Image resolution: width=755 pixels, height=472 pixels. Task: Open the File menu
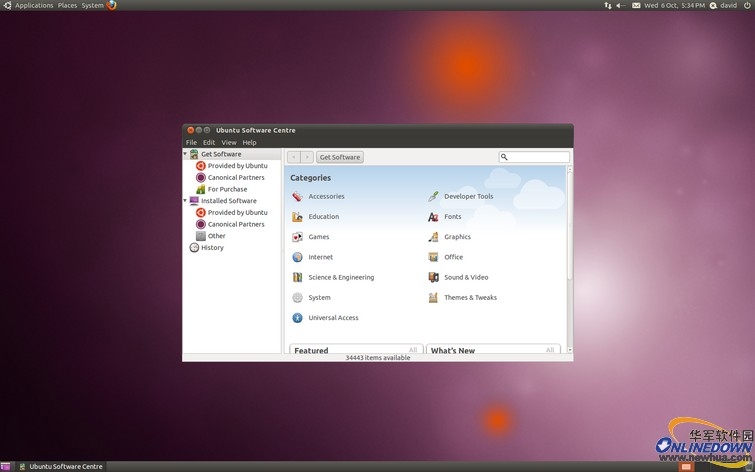coord(191,143)
